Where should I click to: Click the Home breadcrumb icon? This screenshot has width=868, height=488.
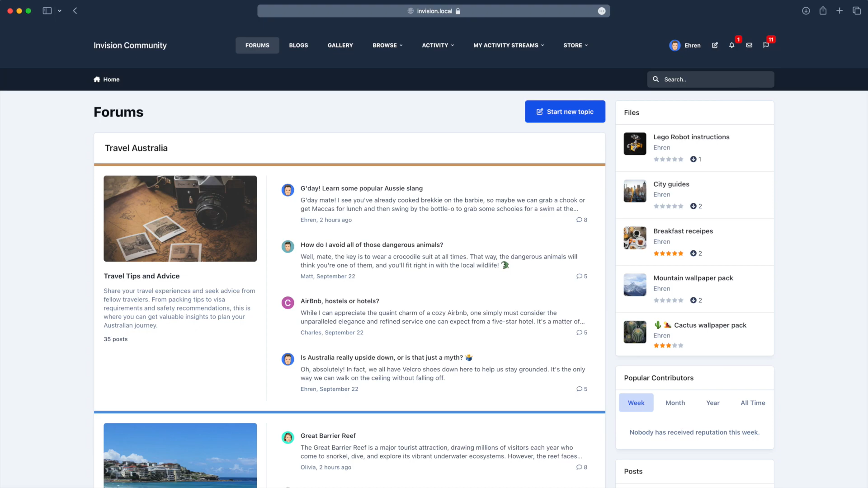coord(97,80)
